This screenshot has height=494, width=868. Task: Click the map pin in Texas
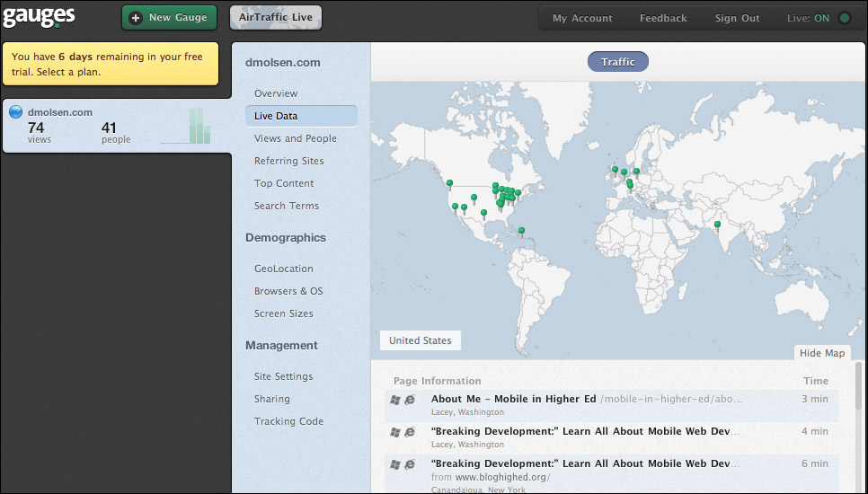[x=483, y=215]
